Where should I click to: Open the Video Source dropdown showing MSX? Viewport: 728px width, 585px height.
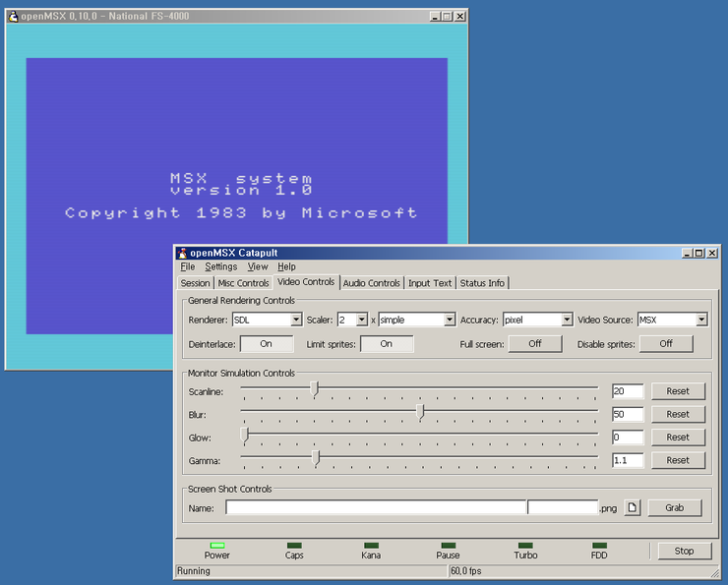673,320
